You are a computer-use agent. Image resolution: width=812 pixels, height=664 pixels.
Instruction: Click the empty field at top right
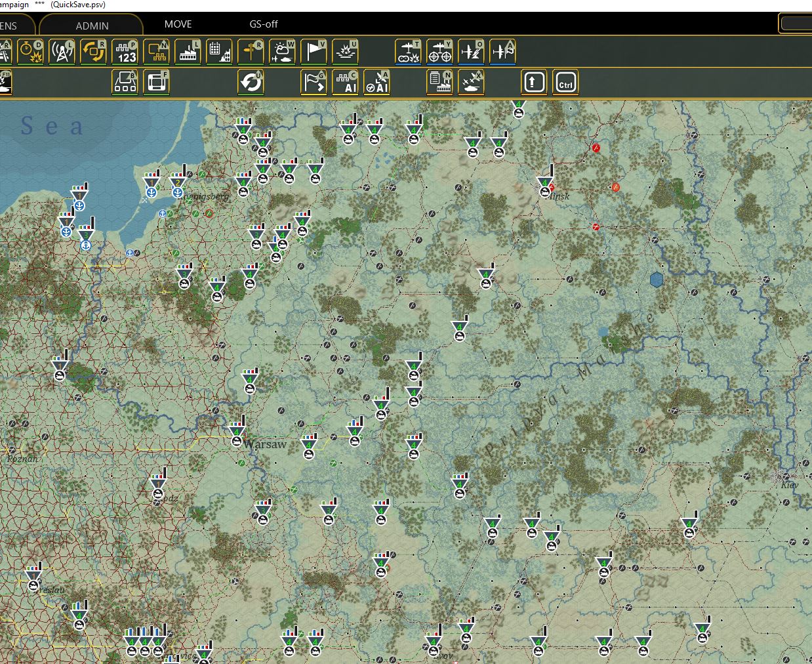[796, 24]
